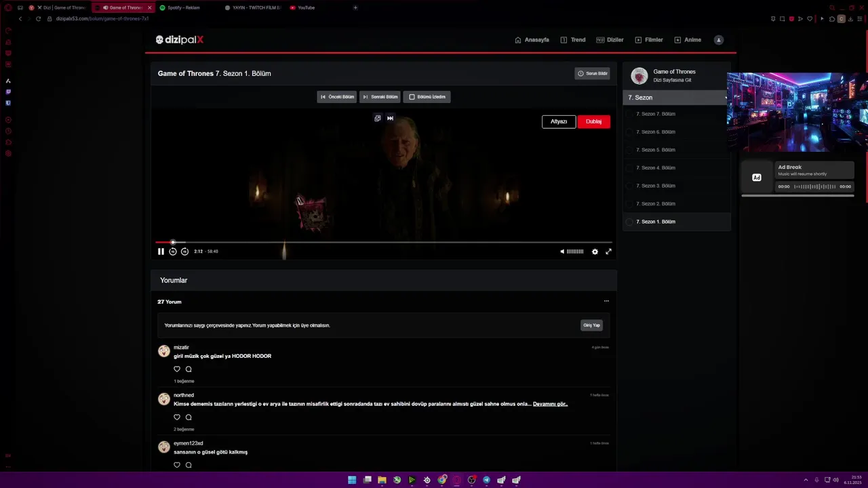Click the dizipalX logo
868x488 pixels.
pyautogui.click(x=180, y=40)
